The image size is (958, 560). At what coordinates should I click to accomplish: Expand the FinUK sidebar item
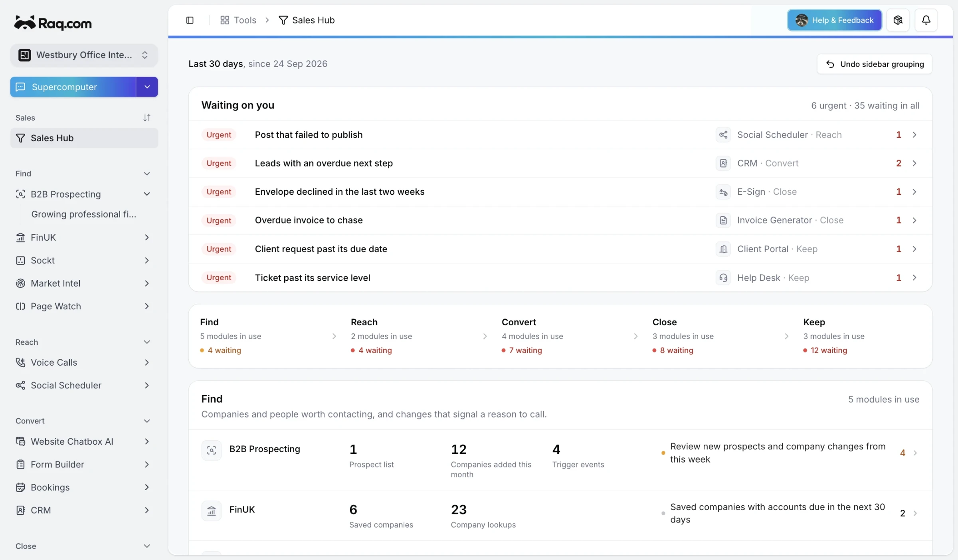click(x=147, y=237)
